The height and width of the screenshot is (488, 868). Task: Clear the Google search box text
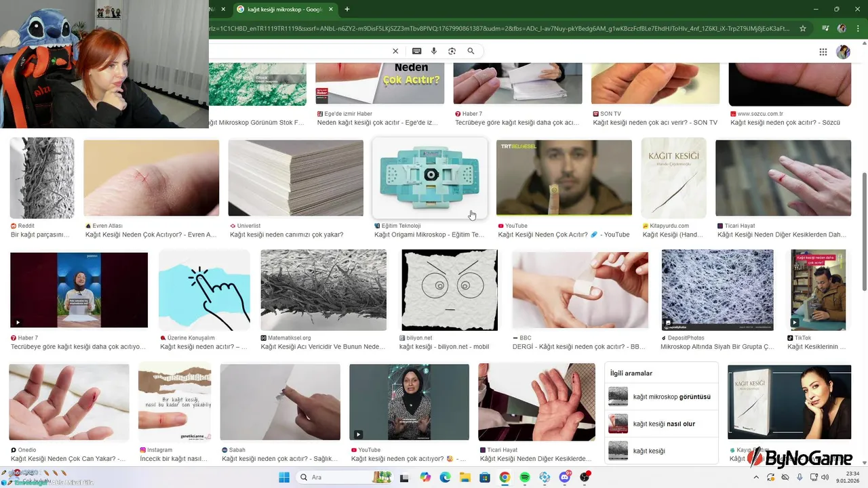[395, 52]
